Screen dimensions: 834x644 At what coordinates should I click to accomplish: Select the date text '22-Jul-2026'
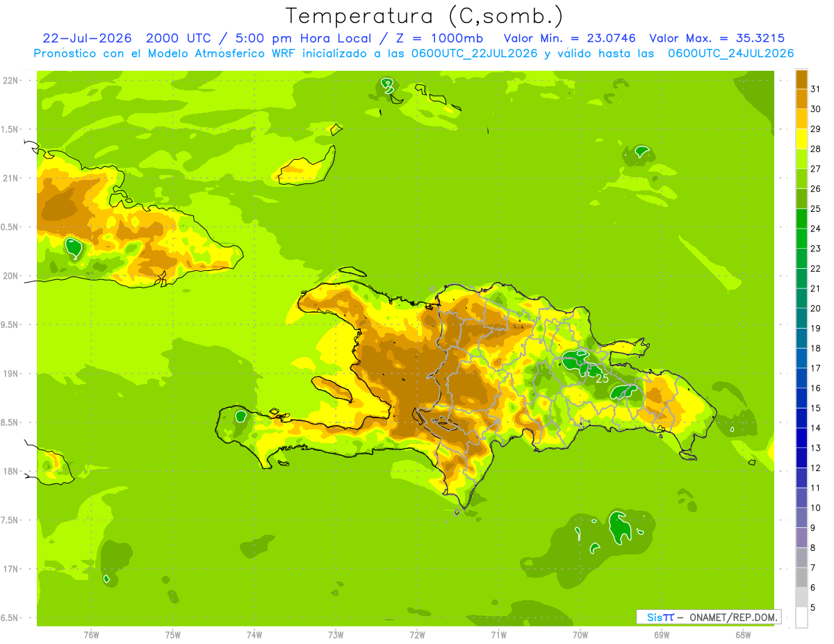[x=88, y=38]
